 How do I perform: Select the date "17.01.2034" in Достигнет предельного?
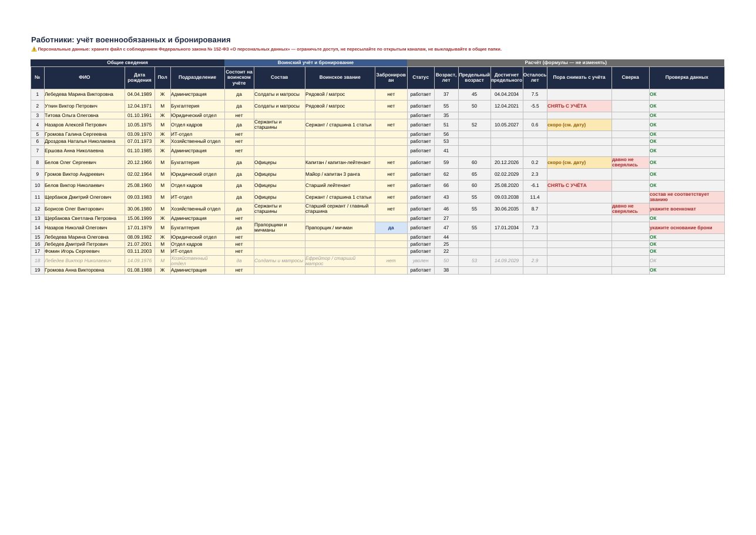point(506,228)
